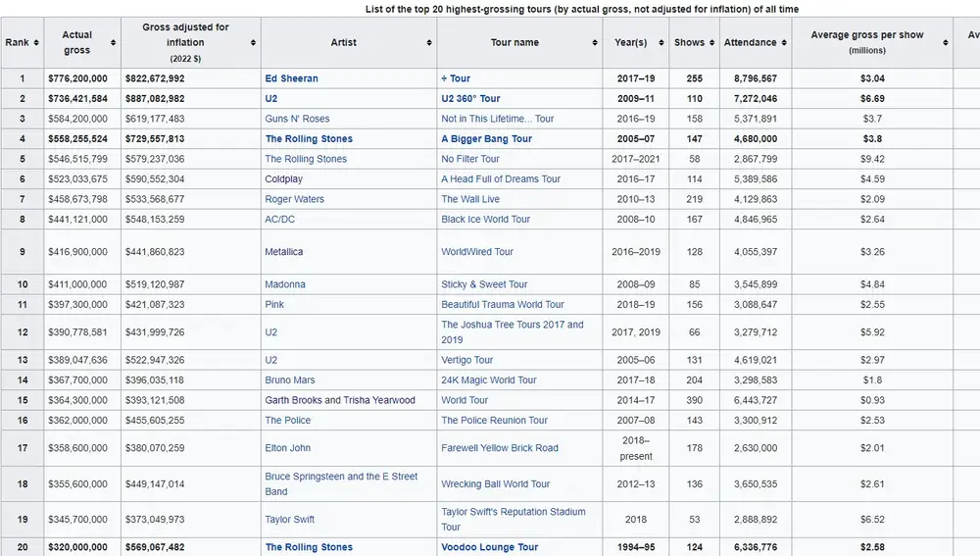
Task: Select the $0.93 average gross cell
Action: 872,400
